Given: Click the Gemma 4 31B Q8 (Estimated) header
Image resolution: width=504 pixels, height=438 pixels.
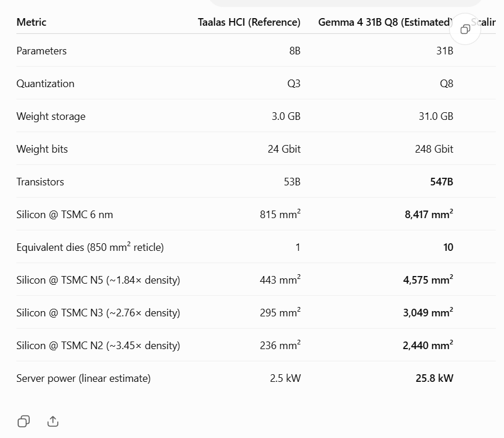Looking at the screenshot, I should coord(385,22).
